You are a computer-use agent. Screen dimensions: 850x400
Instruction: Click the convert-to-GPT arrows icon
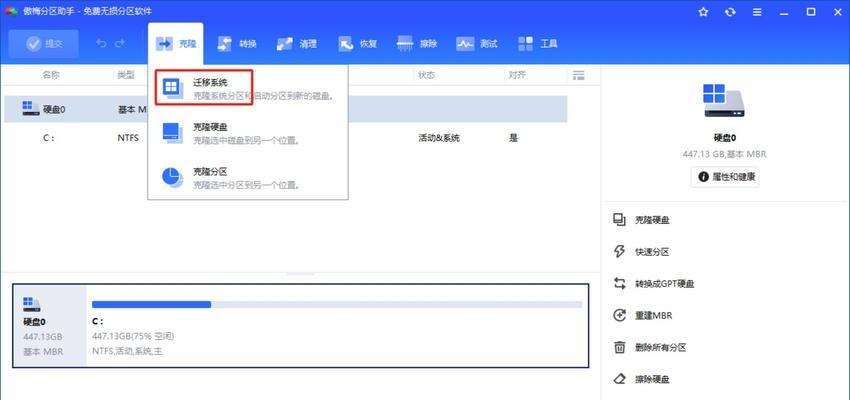click(619, 283)
